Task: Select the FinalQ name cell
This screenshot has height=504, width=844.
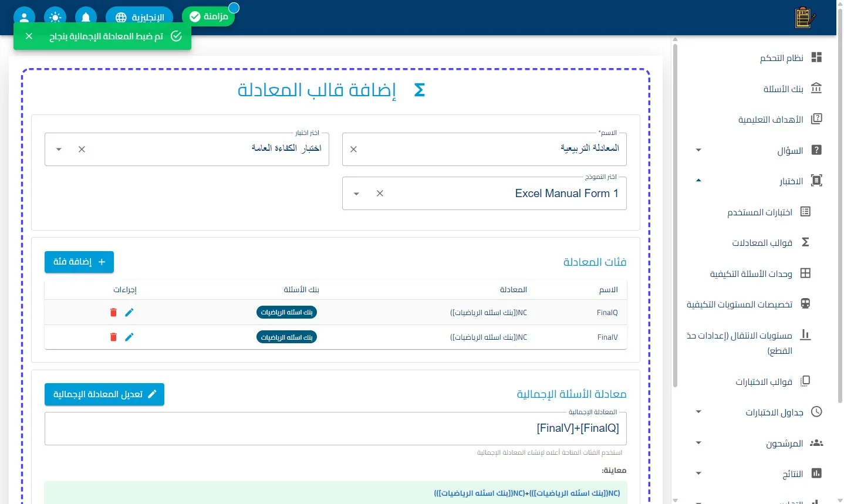Action: point(607,313)
